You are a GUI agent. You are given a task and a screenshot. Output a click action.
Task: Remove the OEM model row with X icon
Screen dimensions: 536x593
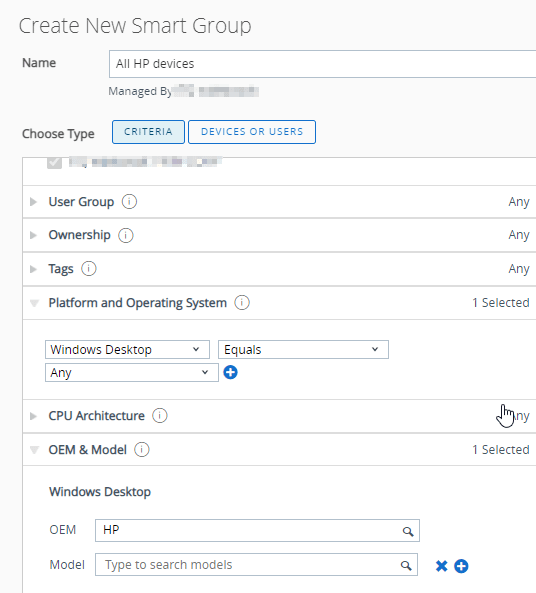coord(441,566)
